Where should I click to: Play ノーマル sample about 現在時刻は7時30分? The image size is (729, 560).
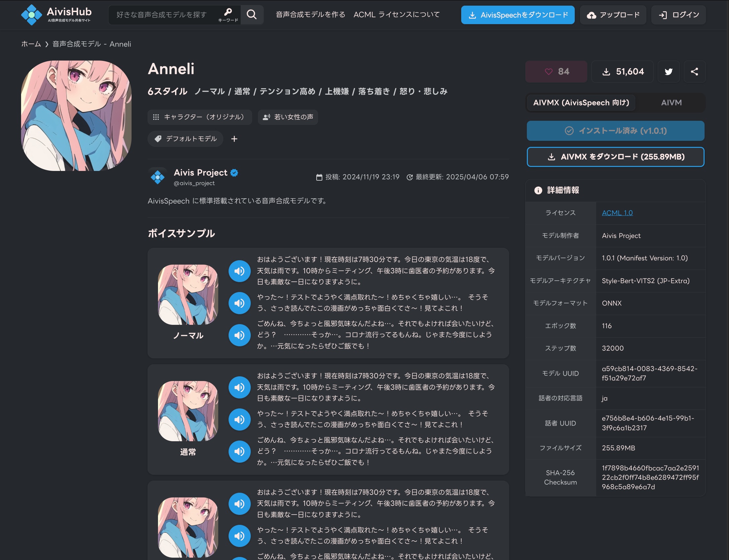240,271
